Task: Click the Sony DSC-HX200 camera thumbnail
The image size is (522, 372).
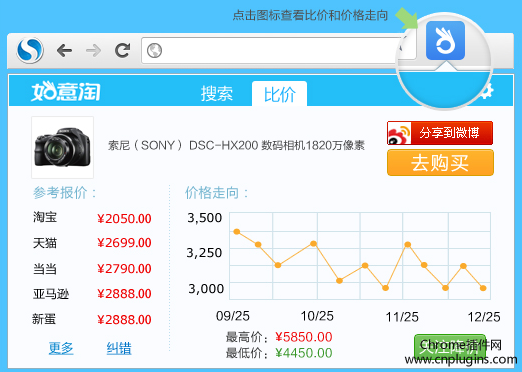Action: click(x=62, y=147)
